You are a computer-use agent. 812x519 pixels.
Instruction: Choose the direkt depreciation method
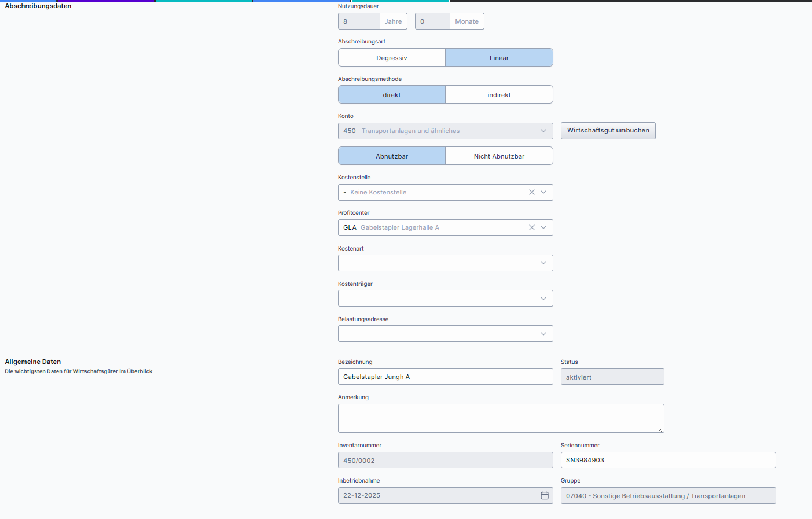pyautogui.click(x=392, y=95)
